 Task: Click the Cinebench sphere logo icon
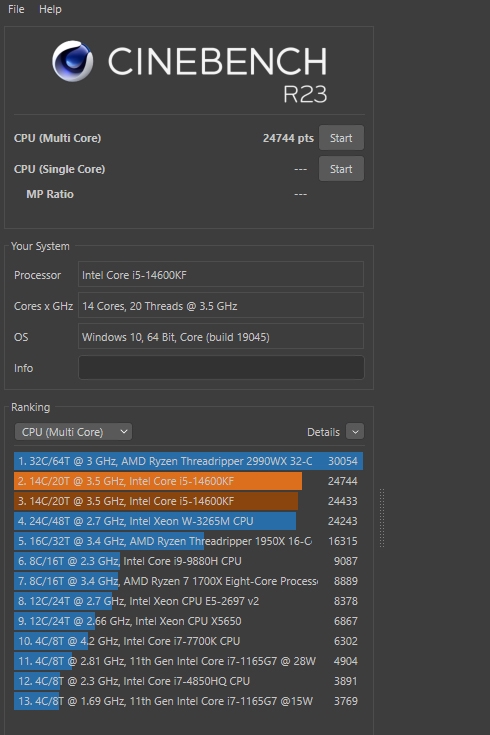tap(72, 61)
